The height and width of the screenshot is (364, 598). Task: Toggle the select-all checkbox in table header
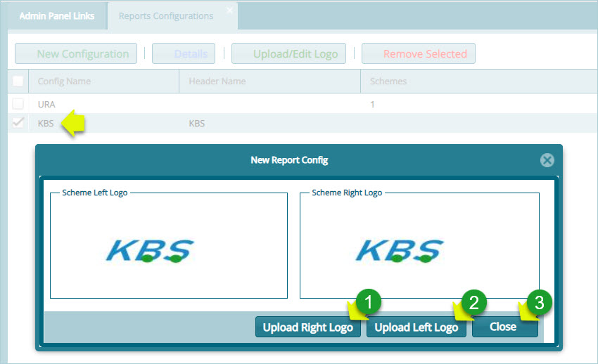tap(18, 81)
